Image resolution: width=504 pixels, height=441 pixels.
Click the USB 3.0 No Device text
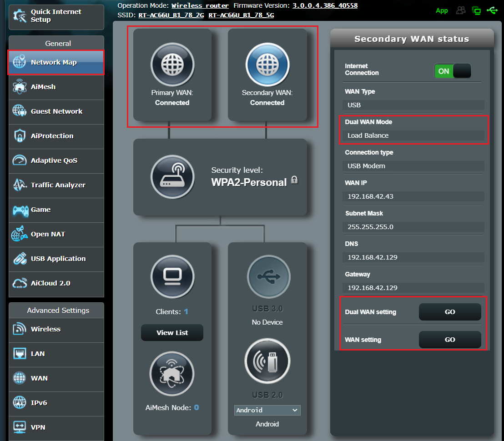pyautogui.click(x=267, y=322)
